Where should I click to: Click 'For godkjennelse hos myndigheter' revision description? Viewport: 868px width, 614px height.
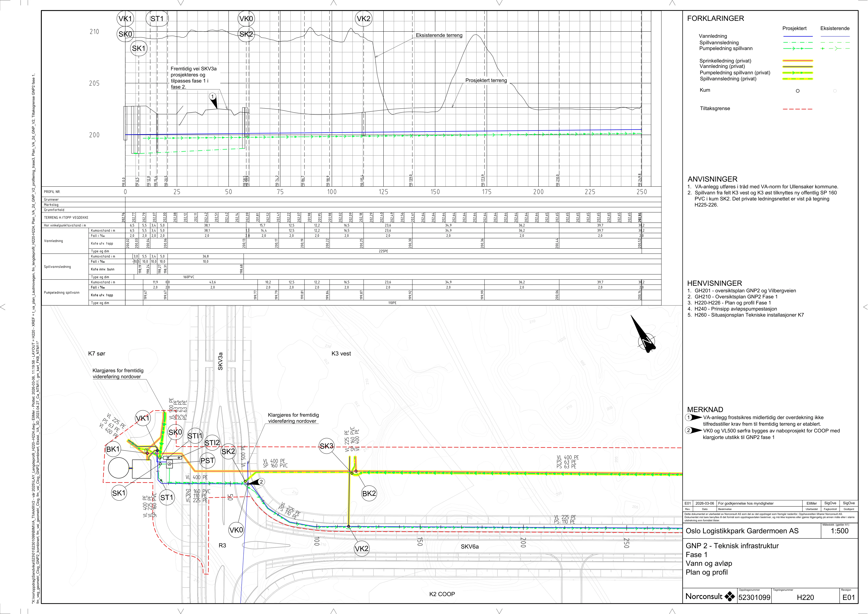pyautogui.click(x=746, y=504)
